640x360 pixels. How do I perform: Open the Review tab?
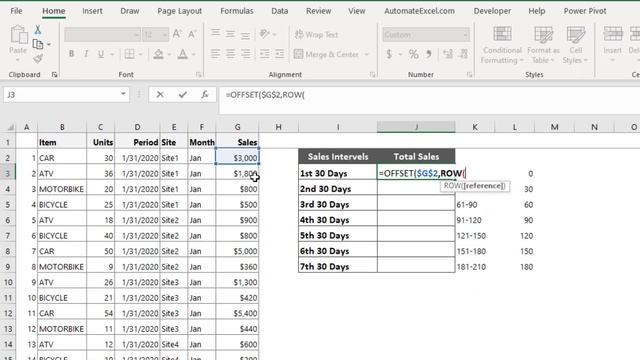click(x=318, y=11)
